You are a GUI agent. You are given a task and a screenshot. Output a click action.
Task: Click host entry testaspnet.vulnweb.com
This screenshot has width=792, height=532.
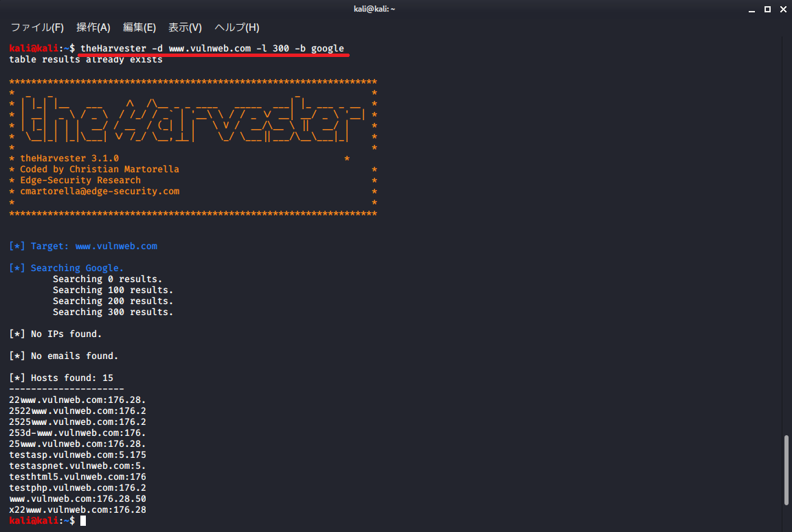click(78, 466)
